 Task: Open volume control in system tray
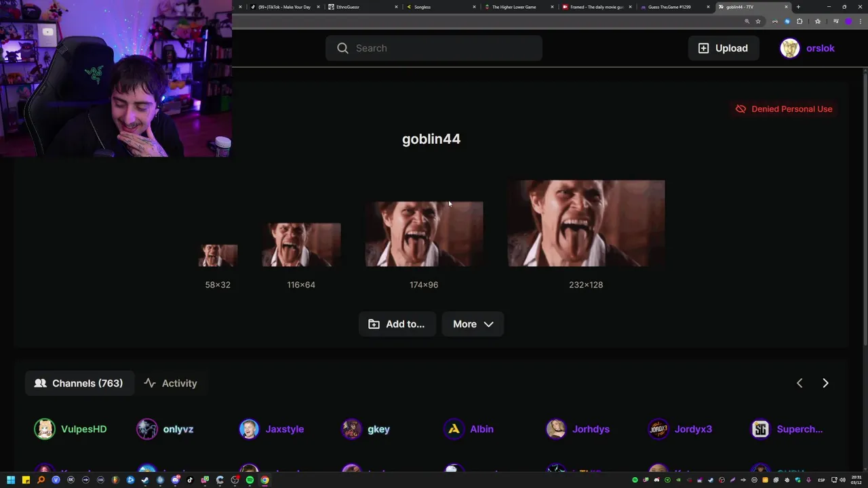click(843, 480)
